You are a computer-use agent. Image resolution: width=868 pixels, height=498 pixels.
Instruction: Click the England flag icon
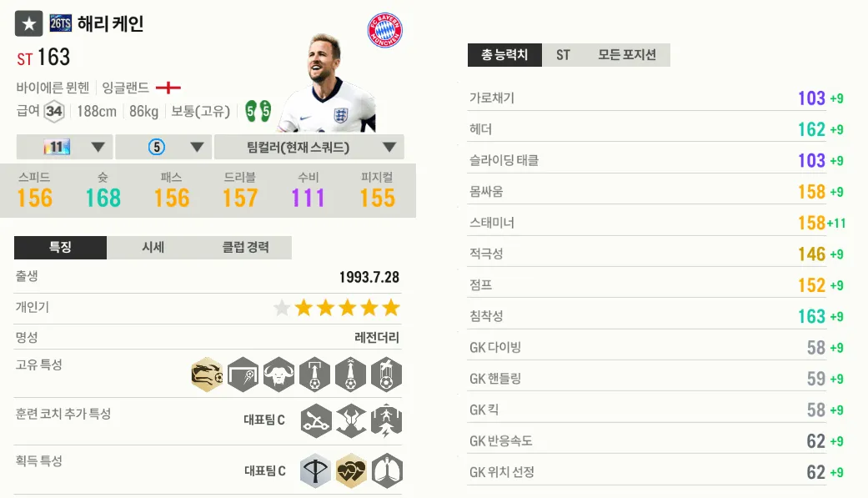[168, 88]
